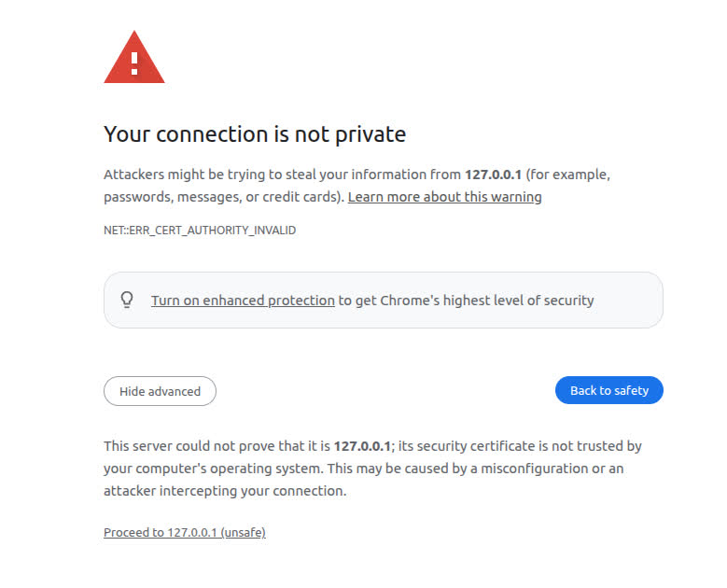Click "attacker intercepting your connection" text
Screen dimensions: 727x588
(x=224, y=491)
